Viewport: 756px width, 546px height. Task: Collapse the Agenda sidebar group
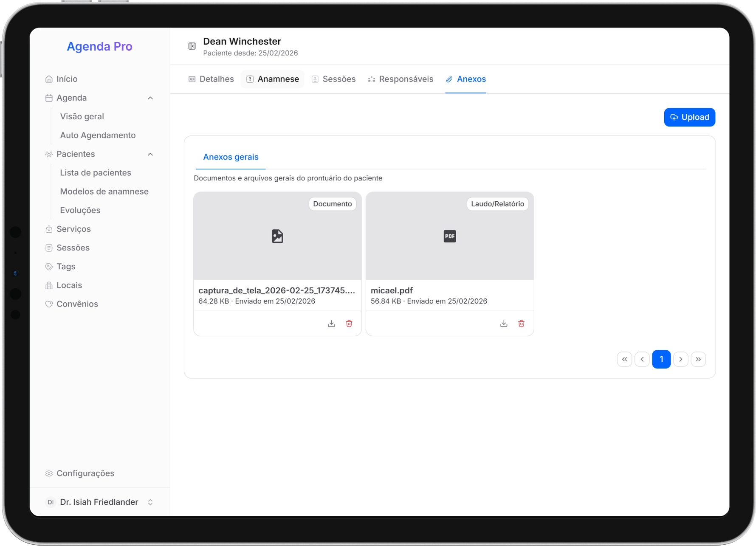click(150, 98)
